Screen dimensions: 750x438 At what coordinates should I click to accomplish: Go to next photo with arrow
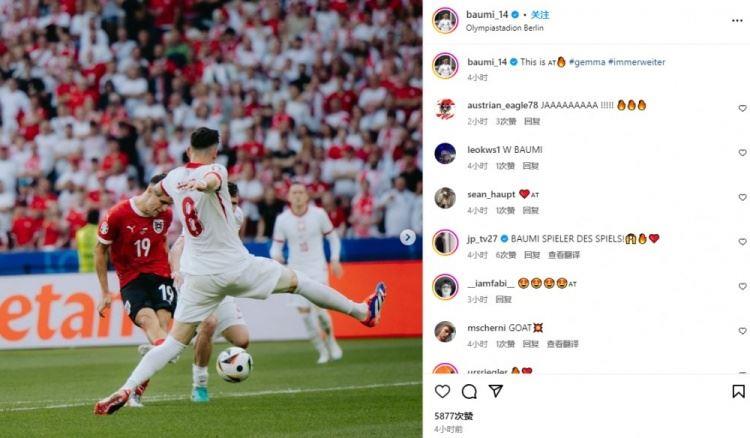click(408, 237)
